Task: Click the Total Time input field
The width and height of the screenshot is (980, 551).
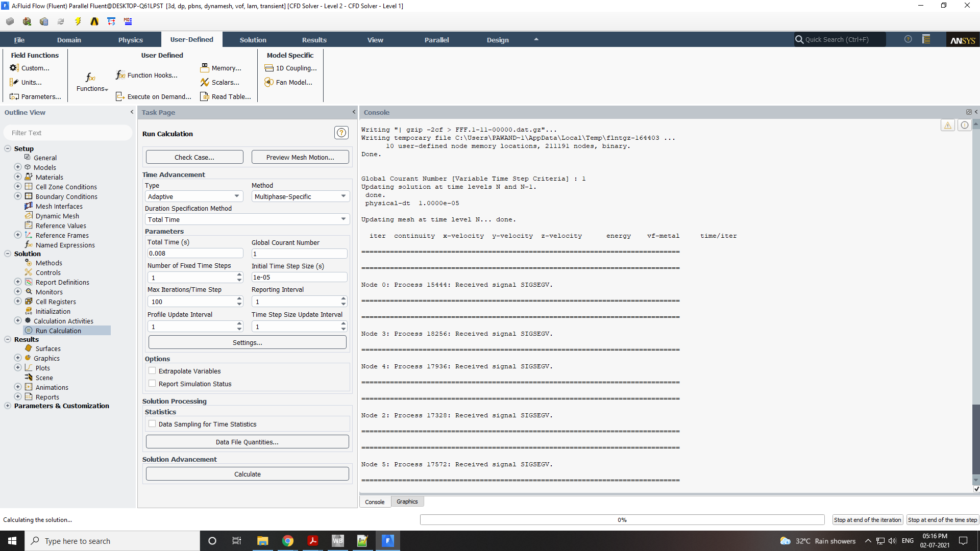Action: (195, 253)
